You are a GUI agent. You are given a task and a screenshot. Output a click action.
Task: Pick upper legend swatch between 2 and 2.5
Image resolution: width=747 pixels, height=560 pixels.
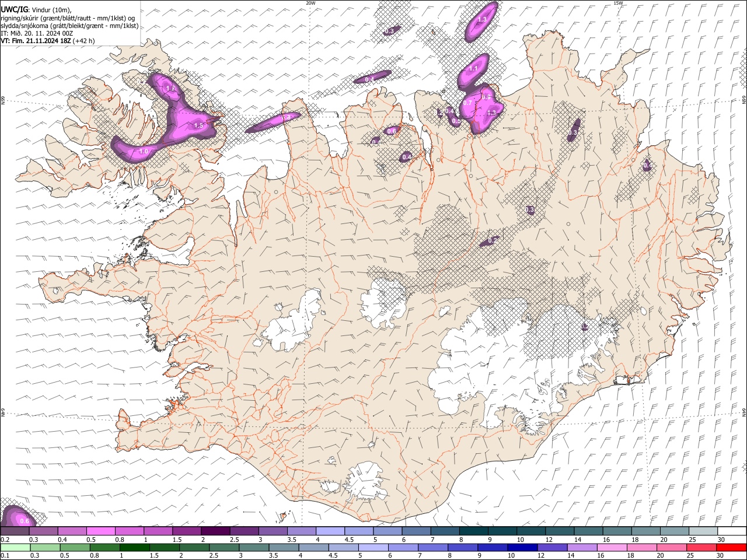coord(215,531)
